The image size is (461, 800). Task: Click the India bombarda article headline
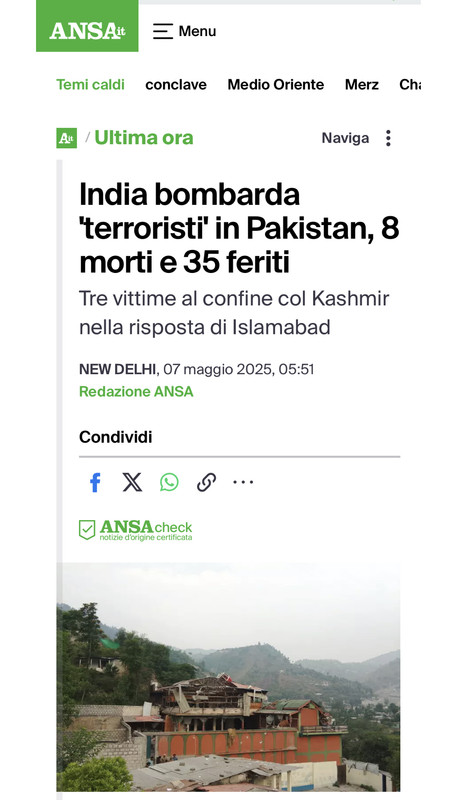point(239,228)
